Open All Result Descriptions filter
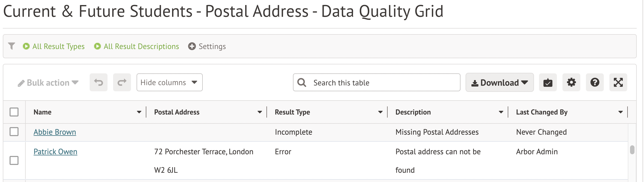Screen dimensions: 644x182 (137, 46)
